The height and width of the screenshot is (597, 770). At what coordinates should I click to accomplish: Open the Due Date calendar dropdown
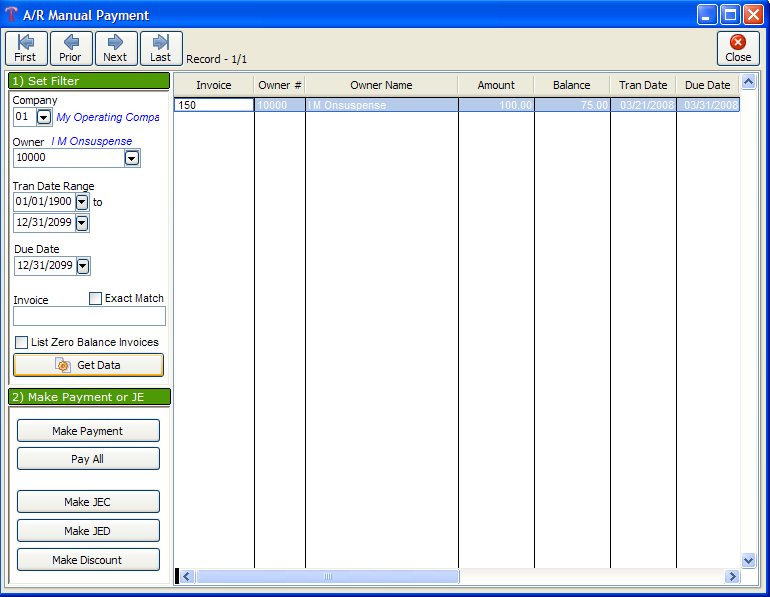click(x=83, y=266)
